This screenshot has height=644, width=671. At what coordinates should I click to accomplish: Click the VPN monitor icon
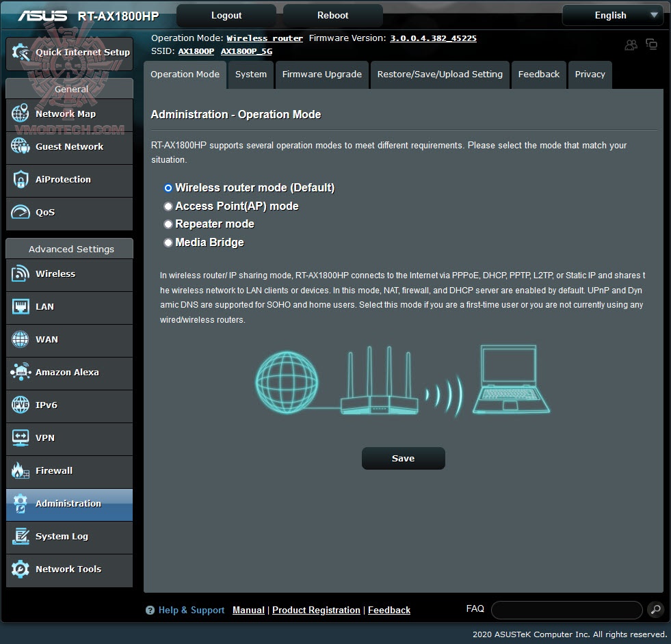pyautogui.click(x=20, y=438)
